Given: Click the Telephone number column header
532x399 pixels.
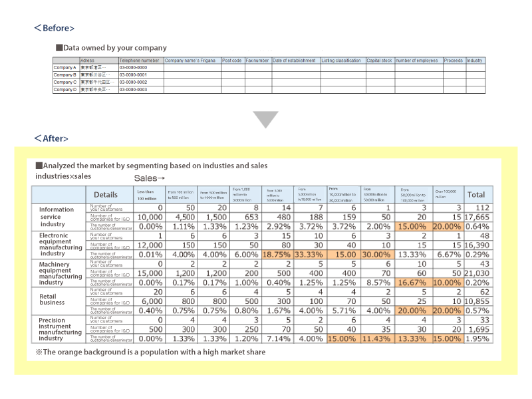Looking at the screenshot, I should 140,61.
